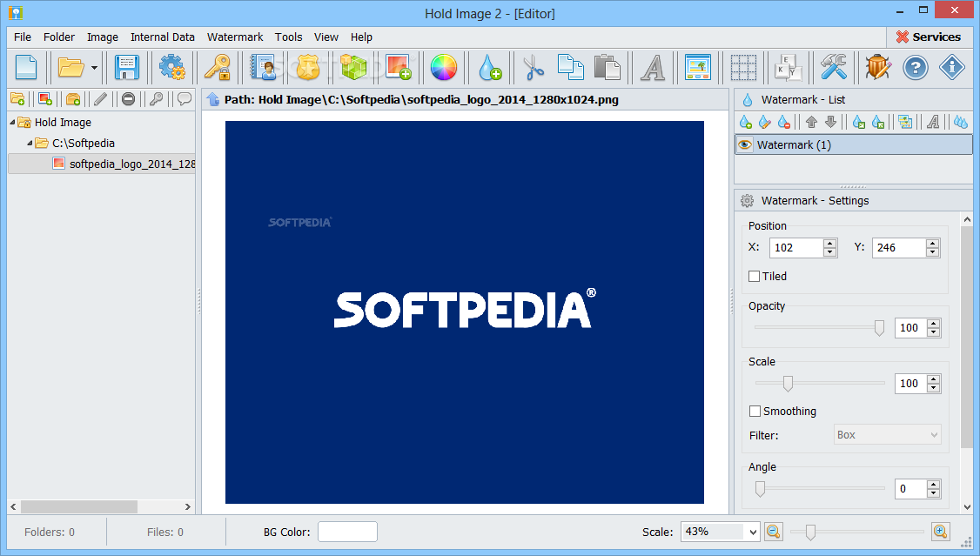Move watermark up with arrow icon

811,122
